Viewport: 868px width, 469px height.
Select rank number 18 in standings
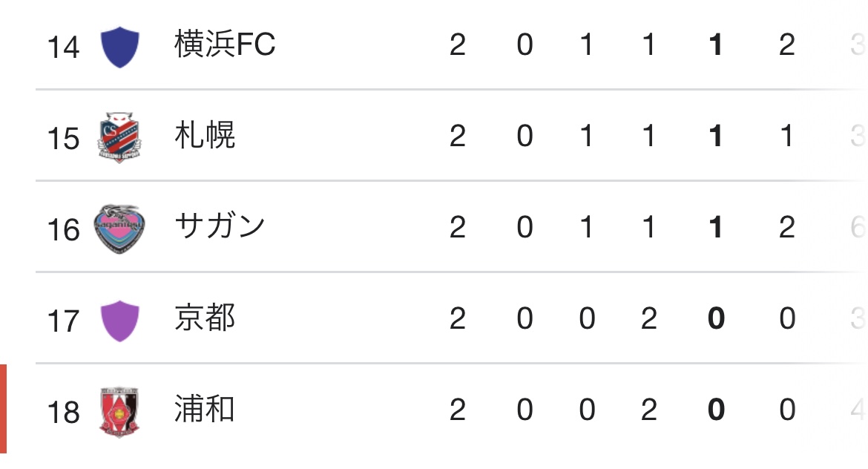(x=63, y=413)
